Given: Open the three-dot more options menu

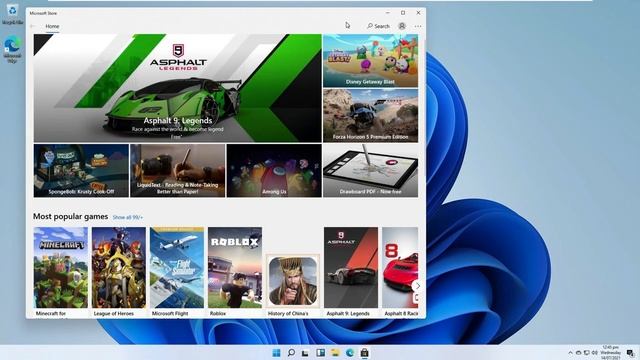Looking at the screenshot, I should click(x=418, y=26).
